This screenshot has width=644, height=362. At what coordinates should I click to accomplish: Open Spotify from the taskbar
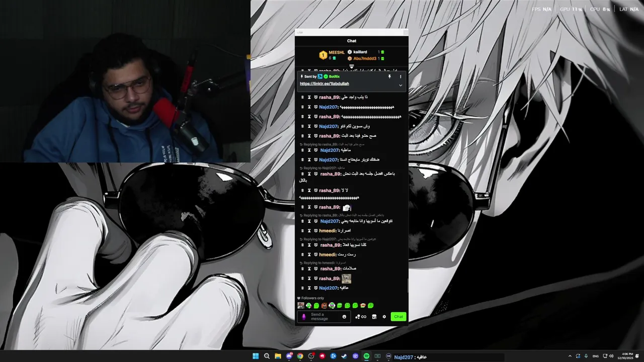(366, 356)
